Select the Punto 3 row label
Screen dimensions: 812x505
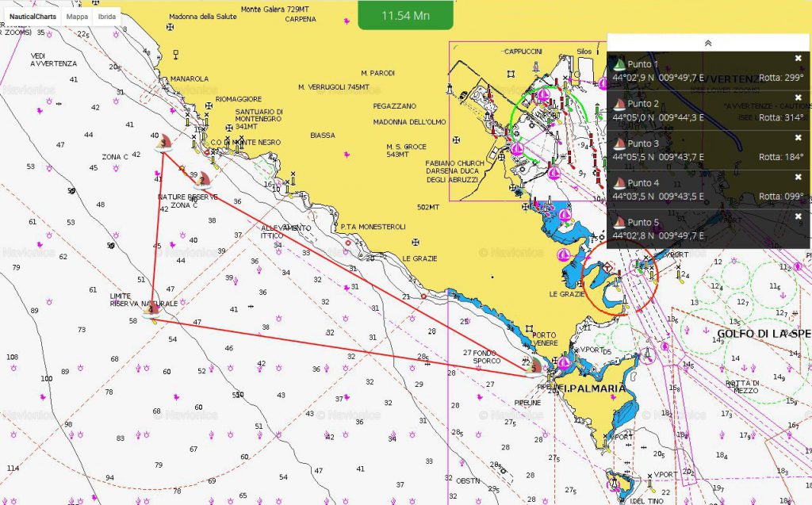click(x=643, y=143)
